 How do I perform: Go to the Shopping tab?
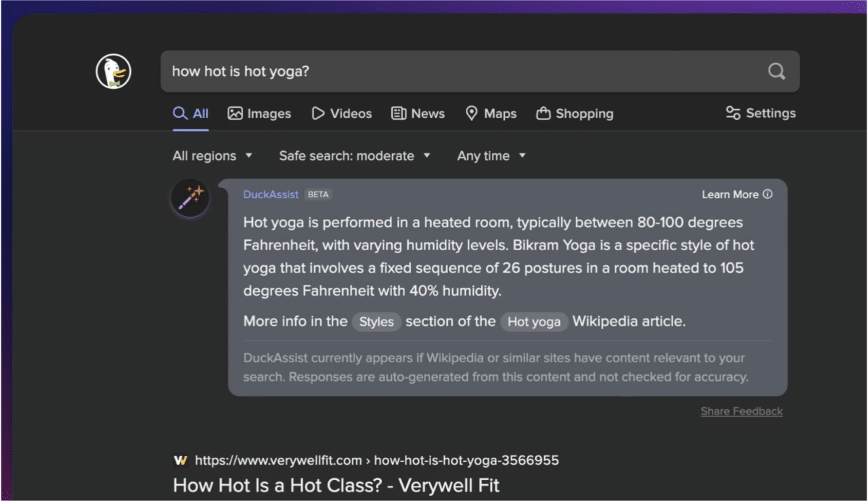(575, 114)
